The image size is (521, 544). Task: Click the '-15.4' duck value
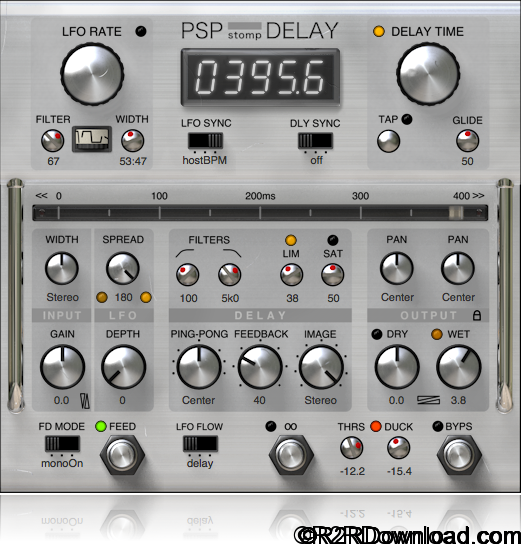pos(399,471)
